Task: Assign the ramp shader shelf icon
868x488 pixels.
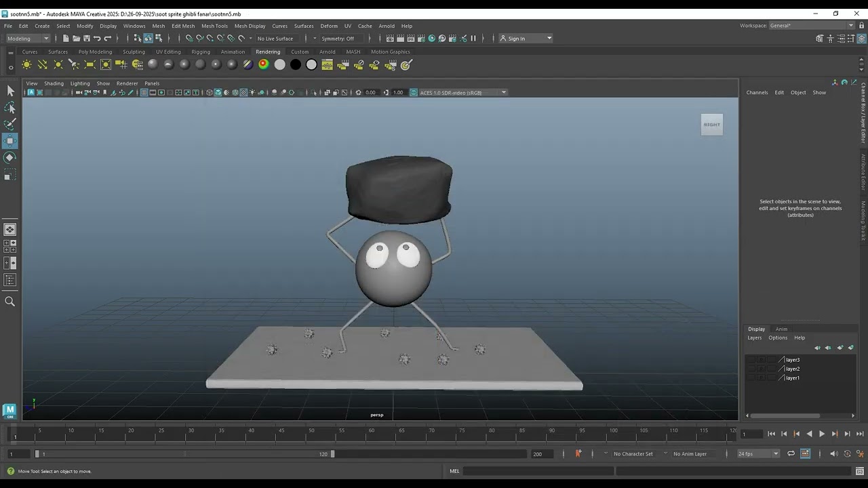Action: [x=264, y=65]
